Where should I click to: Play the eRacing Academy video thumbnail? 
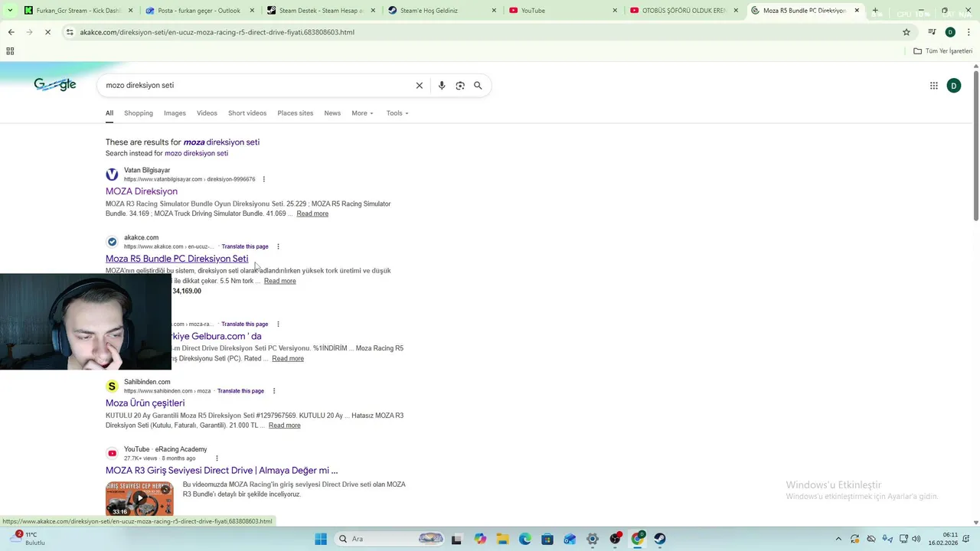coord(139,498)
